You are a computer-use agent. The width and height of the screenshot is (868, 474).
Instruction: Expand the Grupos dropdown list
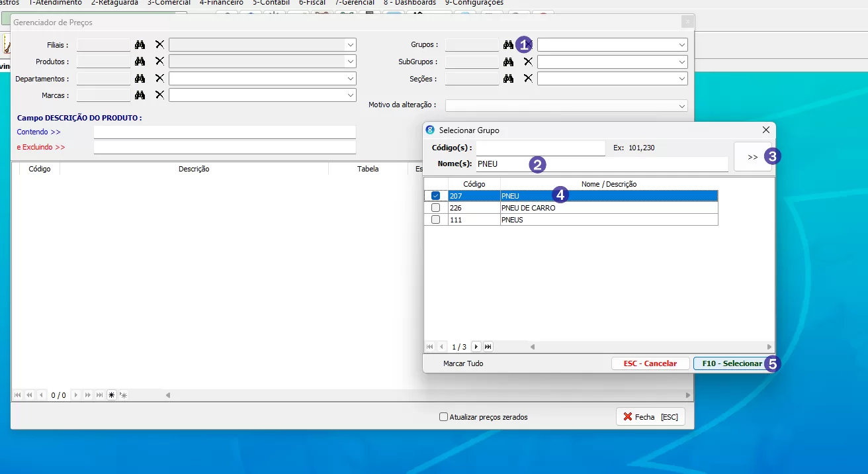(x=681, y=45)
